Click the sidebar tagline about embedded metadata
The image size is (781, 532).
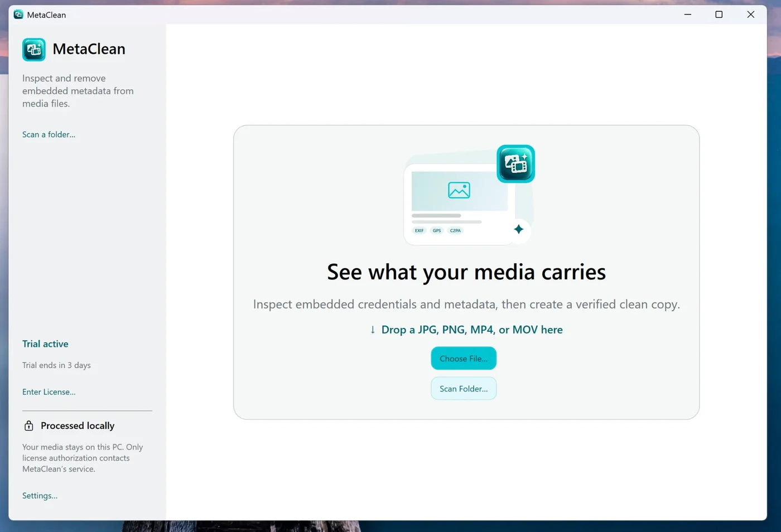78,91
